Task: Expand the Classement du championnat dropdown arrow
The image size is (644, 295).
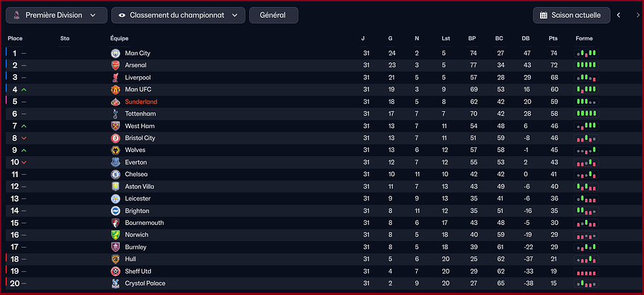Action: click(x=234, y=15)
